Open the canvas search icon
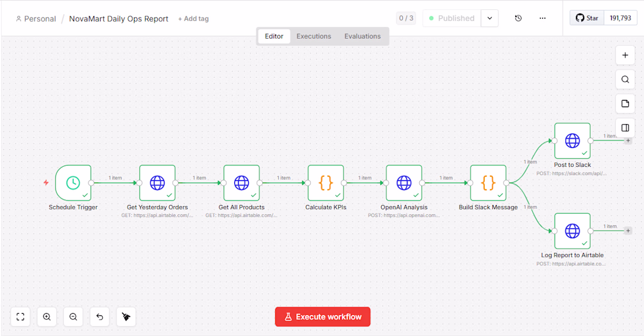This screenshot has height=336, width=644. coord(625,79)
